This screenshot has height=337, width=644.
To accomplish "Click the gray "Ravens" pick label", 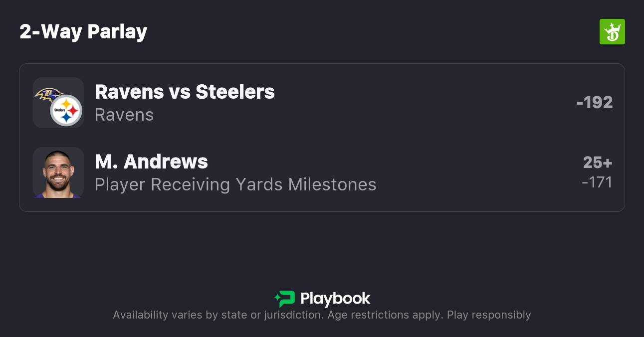I will [124, 115].
